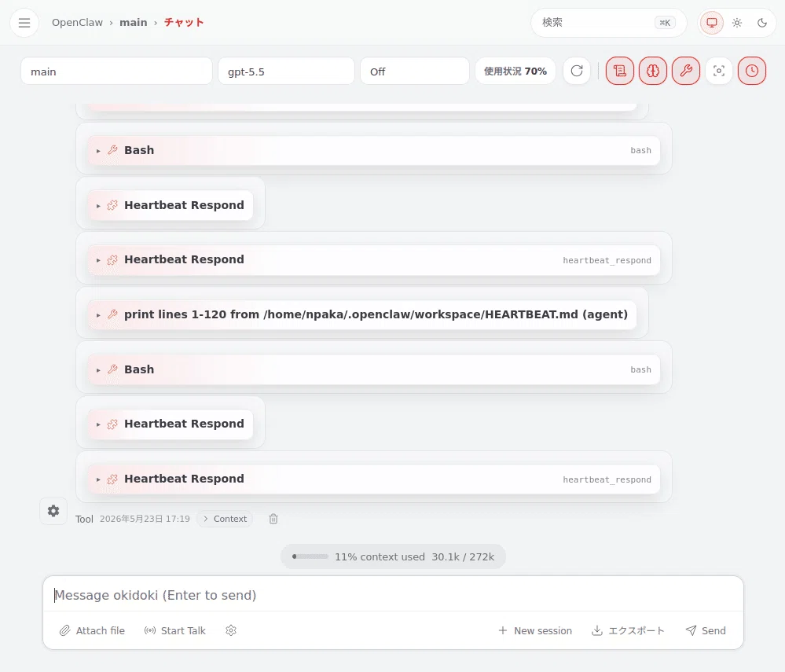Expand the Bash row directly below the print lines row

point(374,369)
